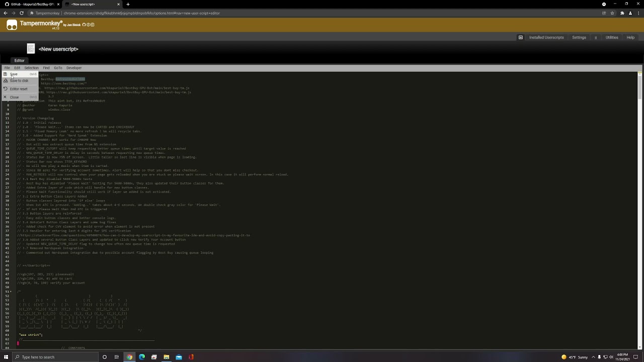This screenshot has width=644, height=362.
Task: Open Installed Userscripts tab
Action: point(546,38)
